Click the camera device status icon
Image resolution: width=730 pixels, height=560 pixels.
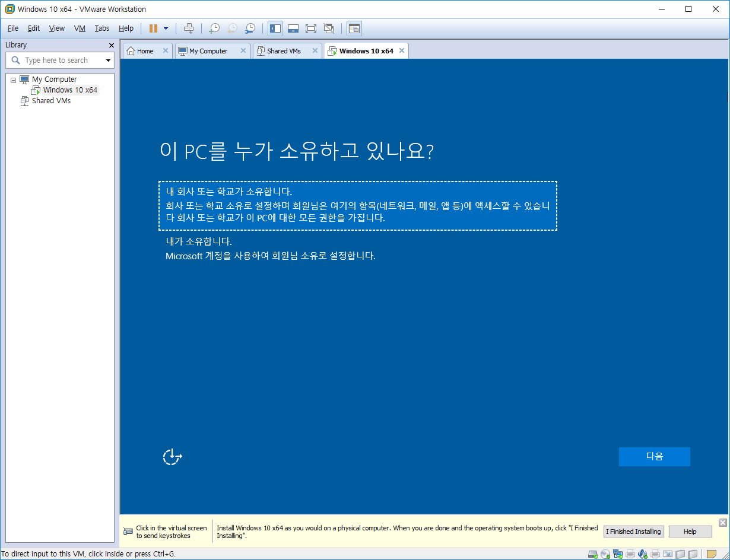click(x=668, y=554)
